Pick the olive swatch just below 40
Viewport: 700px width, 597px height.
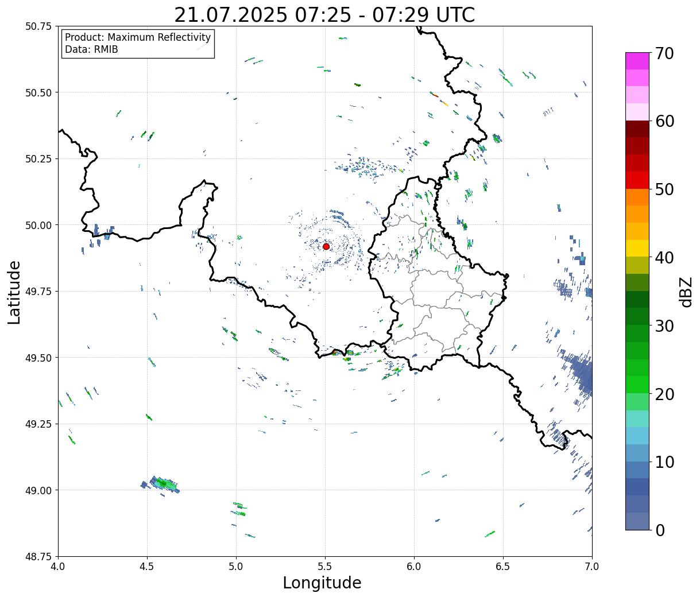pyautogui.click(x=637, y=265)
